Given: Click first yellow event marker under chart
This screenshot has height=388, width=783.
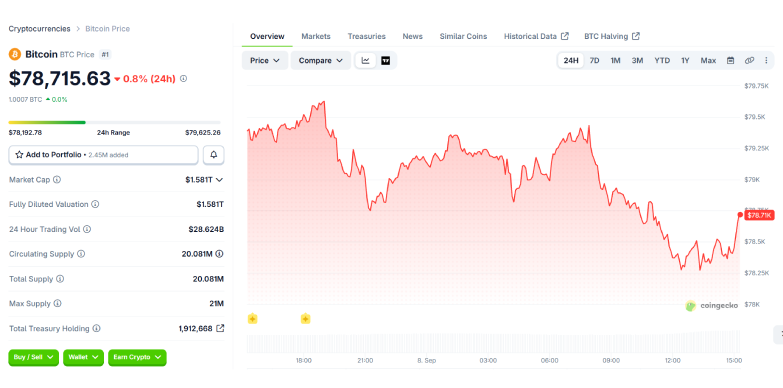Looking at the screenshot, I should 253,319.
